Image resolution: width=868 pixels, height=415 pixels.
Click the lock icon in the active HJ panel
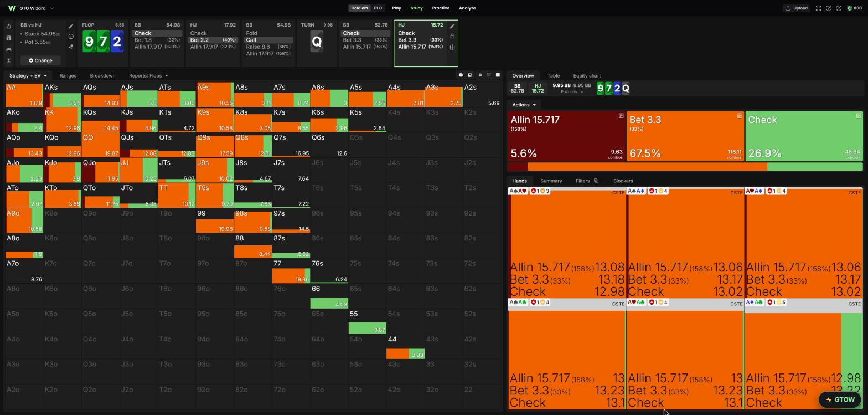coord(452,36)
